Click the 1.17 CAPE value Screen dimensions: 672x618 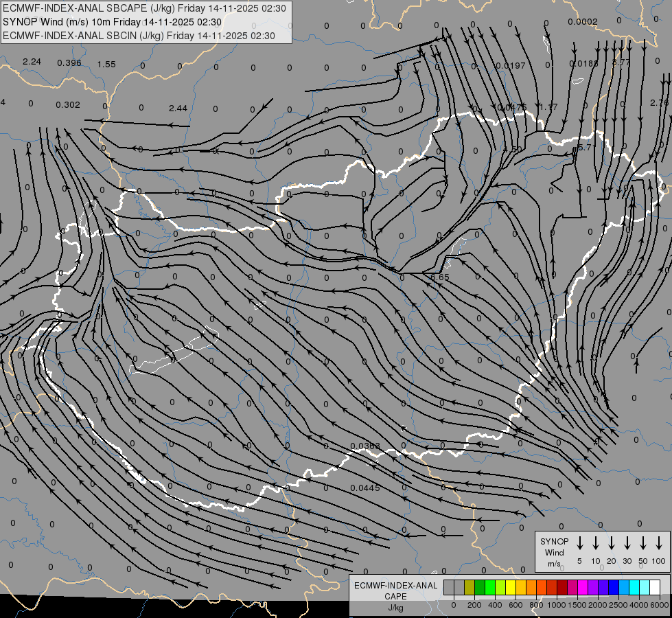tap(548, 107)
